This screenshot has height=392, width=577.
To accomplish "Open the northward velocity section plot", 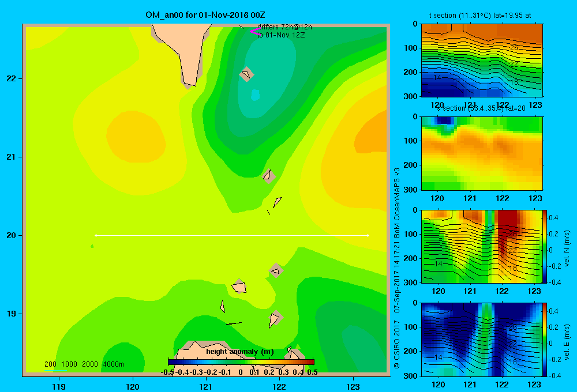I will tap(482, 246).
